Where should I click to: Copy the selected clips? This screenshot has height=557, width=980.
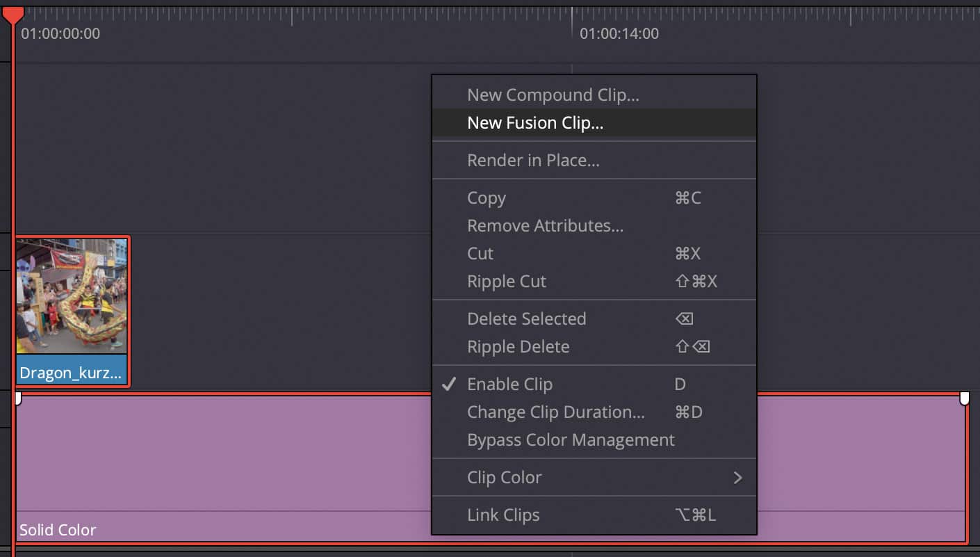[487, 197]
